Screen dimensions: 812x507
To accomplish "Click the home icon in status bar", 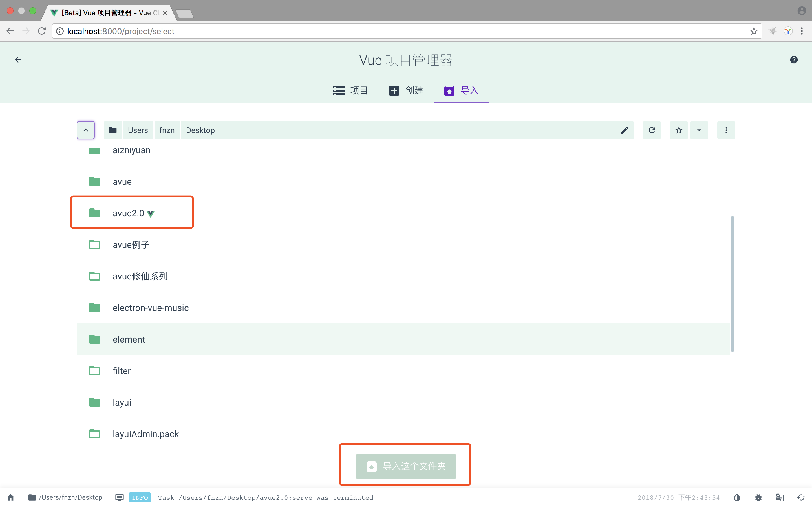I will pos(11,497).
